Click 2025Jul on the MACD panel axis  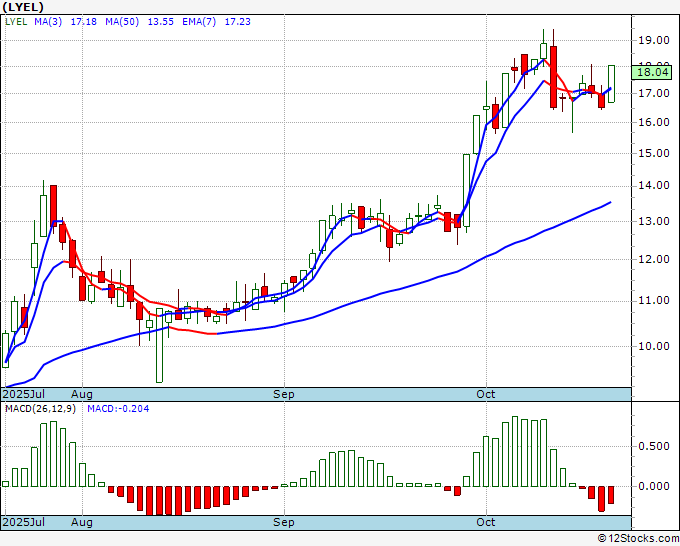tap(24, 522)
